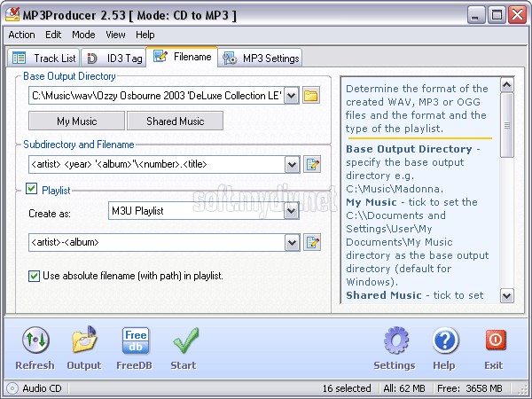Click the help panel scrollbar thumb
This screenshot has width=532, height=399.
(507, 125)
